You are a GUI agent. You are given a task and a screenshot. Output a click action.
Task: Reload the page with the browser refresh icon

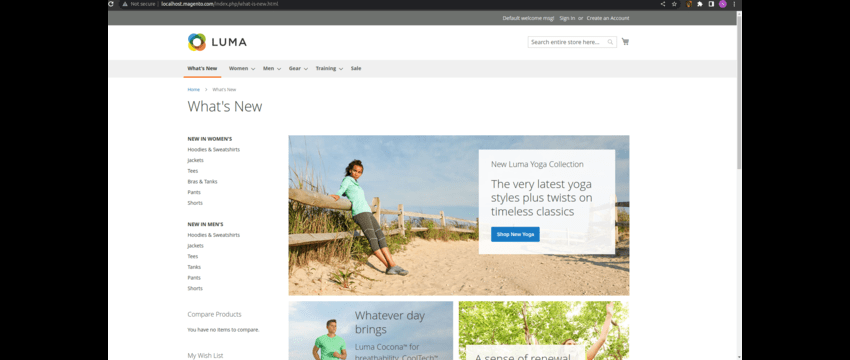(x=111, y=4)
